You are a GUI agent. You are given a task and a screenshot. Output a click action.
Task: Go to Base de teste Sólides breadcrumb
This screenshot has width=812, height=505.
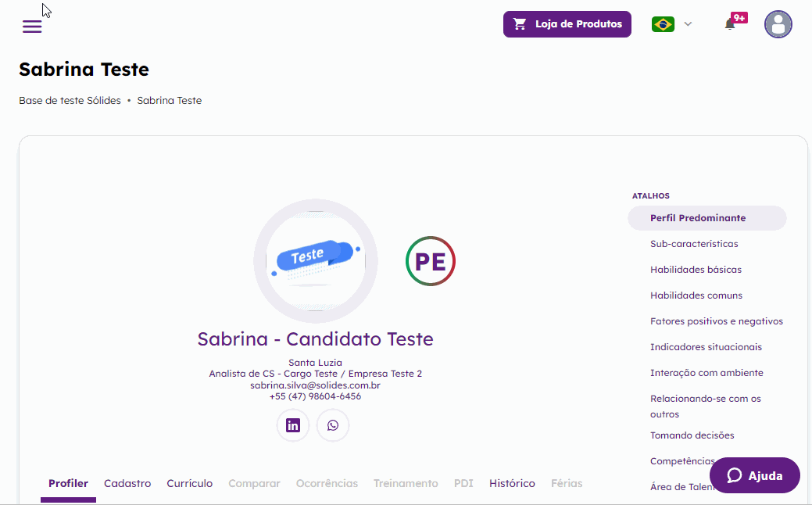[70, 101]
